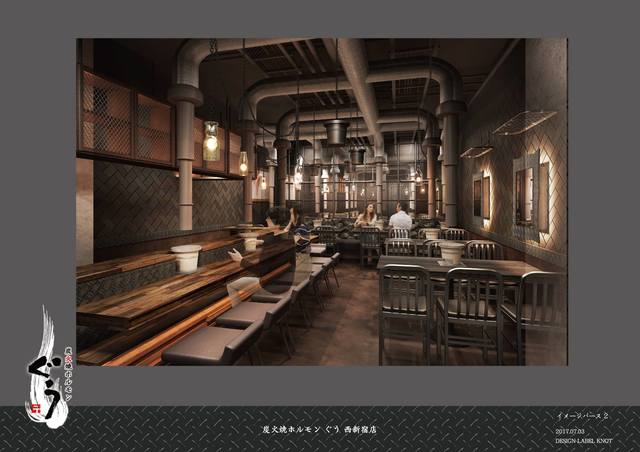Click the white bucket on the left counter
This screenshot has height=452, width=640.
click(186, 258)
